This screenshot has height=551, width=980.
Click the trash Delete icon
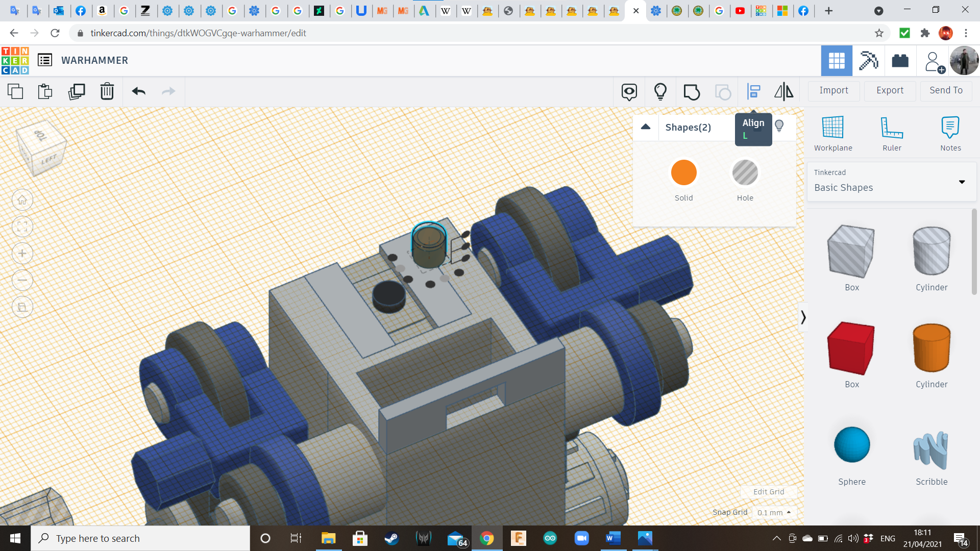107,91
